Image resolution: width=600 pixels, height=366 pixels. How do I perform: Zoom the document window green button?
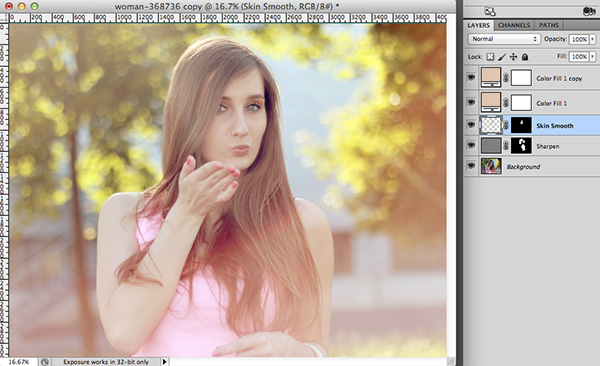(34, 6)
